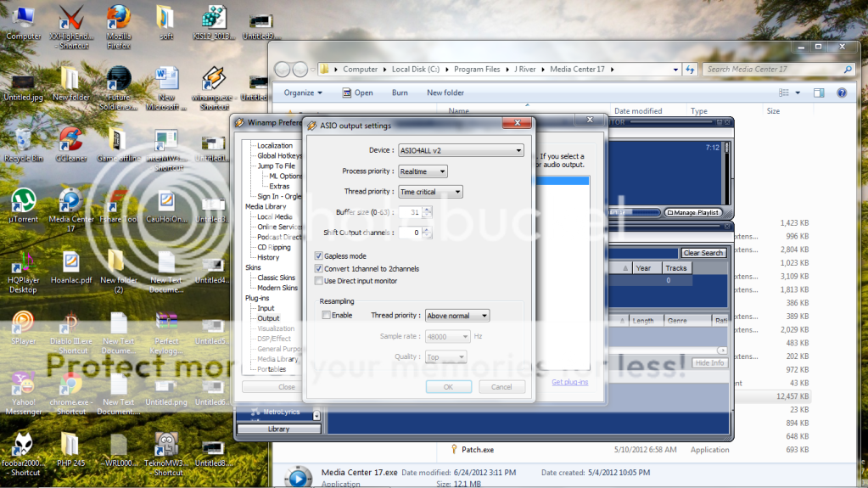Open the Sample rate 48000 dropdown

click(x=447, y=336)
